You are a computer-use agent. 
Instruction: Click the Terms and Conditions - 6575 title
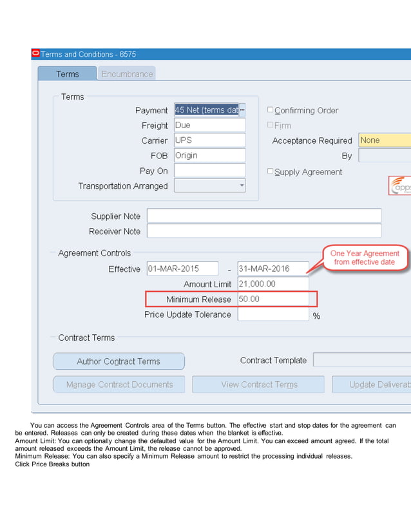tap(88, 54)
